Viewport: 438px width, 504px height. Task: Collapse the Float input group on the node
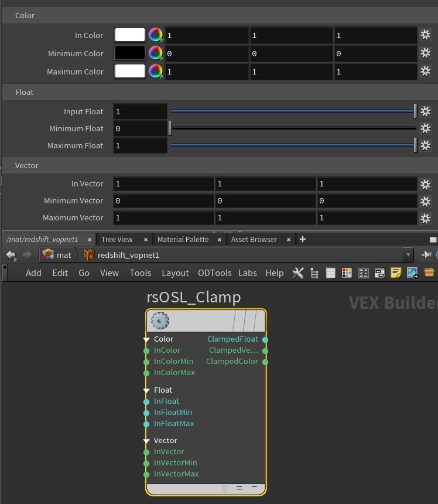[x=146, y=390]
